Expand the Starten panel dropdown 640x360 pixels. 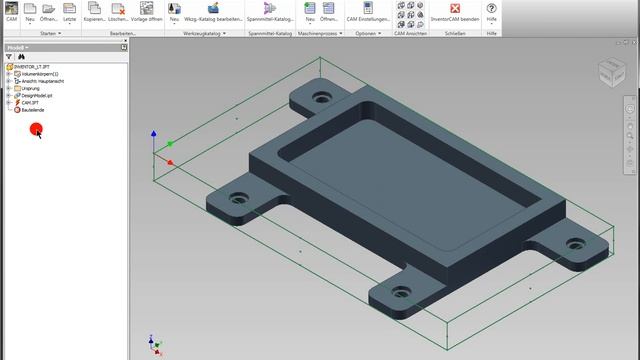(x=60, y=33)
